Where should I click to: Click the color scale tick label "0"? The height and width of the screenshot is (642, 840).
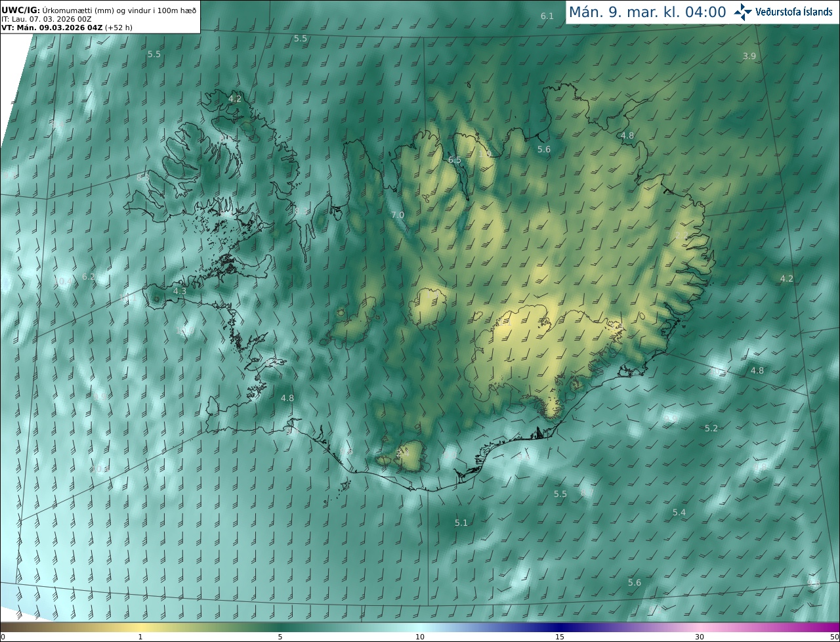coord(3,637)
